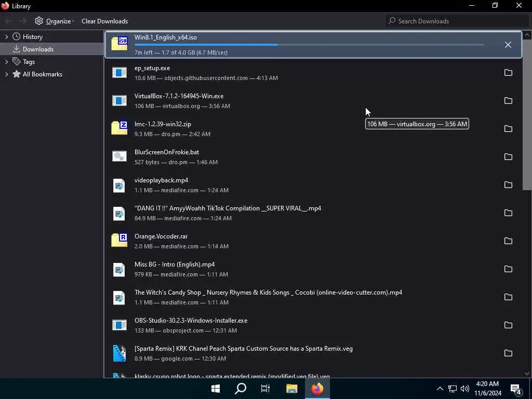Click the VirtualBox installer file icon
This screenshot has width=532, height=399.
click(x=119, y=101)
